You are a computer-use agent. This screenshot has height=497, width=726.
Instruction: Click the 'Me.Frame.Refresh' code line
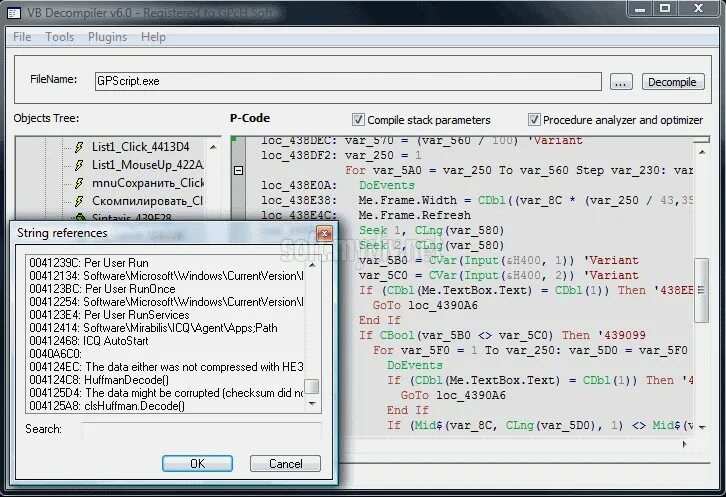tap(415, 215)
